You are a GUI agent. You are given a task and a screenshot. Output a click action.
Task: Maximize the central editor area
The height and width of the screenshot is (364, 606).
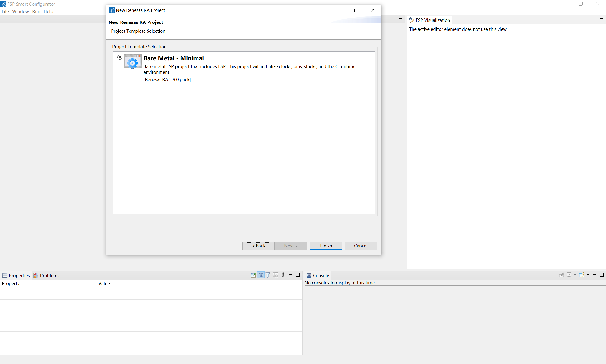point(400,20)
